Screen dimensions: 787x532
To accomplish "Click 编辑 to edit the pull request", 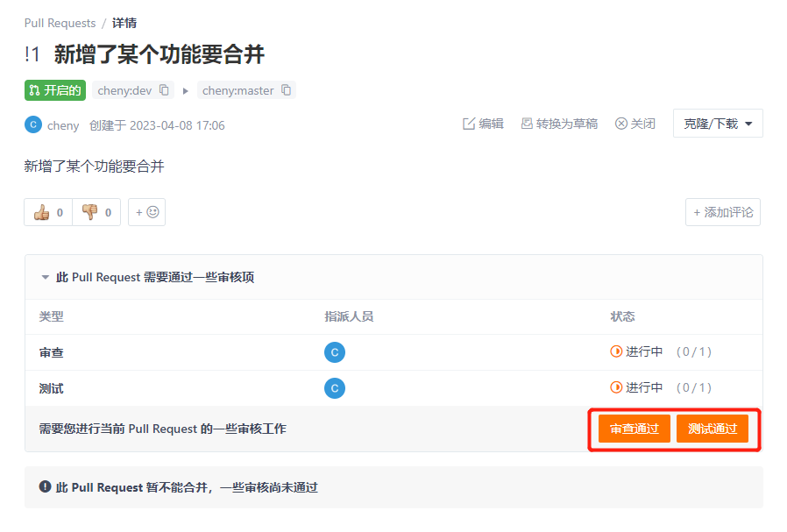I will 483,124.
